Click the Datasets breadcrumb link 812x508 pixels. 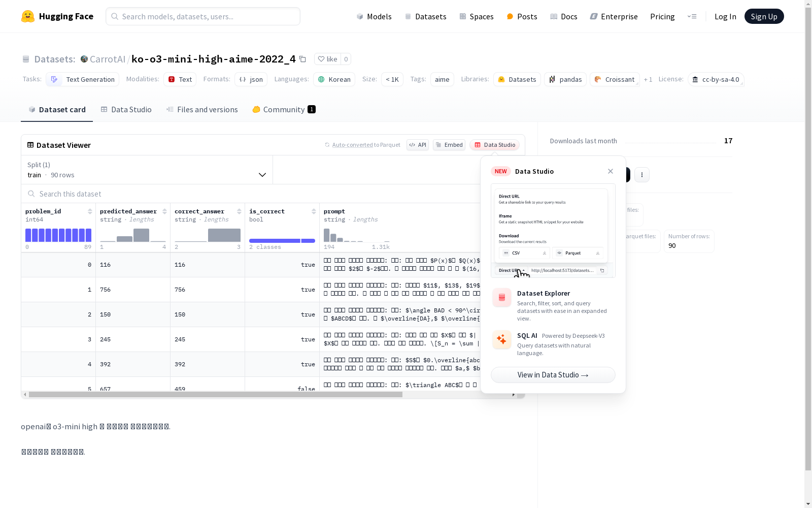click(x=55, y=59)
